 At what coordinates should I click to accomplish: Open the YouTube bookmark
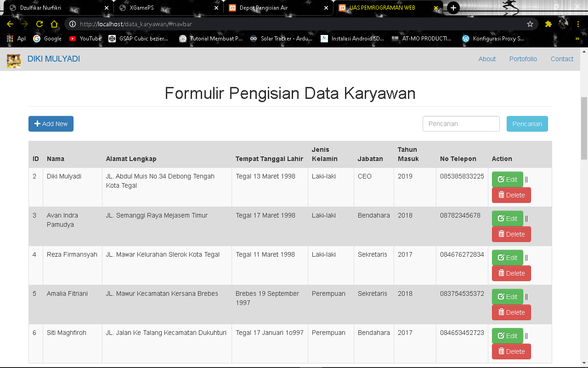tap(85, 39)
